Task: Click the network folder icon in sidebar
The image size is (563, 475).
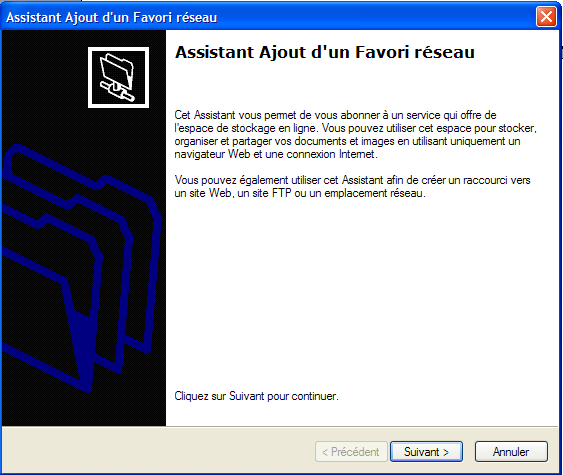Action: 118,77
